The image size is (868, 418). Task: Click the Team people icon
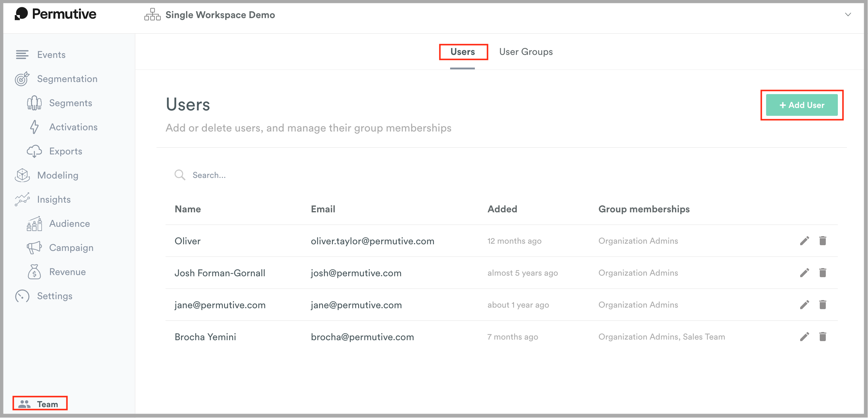24,404
